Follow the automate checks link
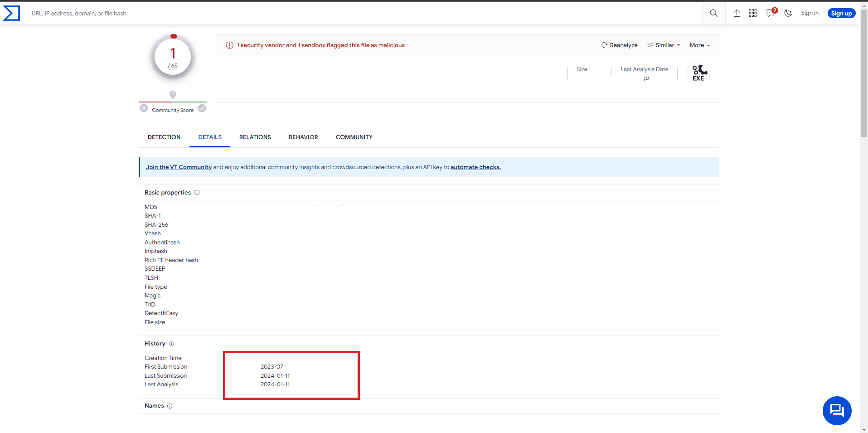The width and height of the screenshot is (868, 433). click(x=475, y=167)
